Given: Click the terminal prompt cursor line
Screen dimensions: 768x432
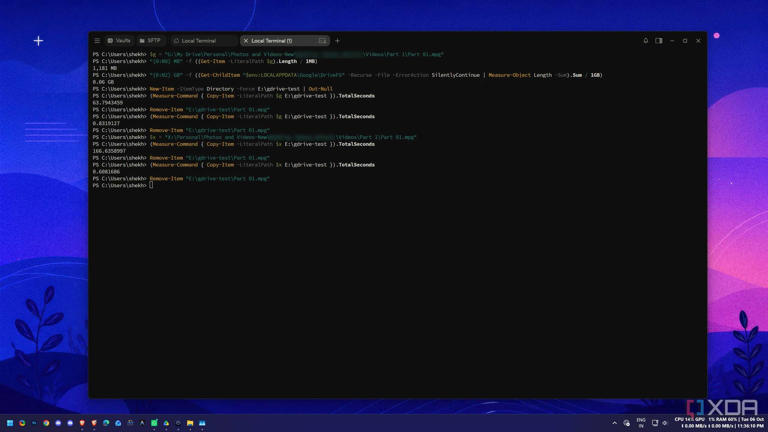Looking at the screenshot, I should (x=122, y=186).
